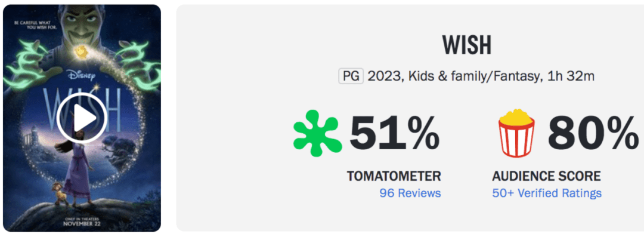The width and height of the screenshot is (644, 243).
Task: Open the 96 Reviews link
Action: coord(410,193)
